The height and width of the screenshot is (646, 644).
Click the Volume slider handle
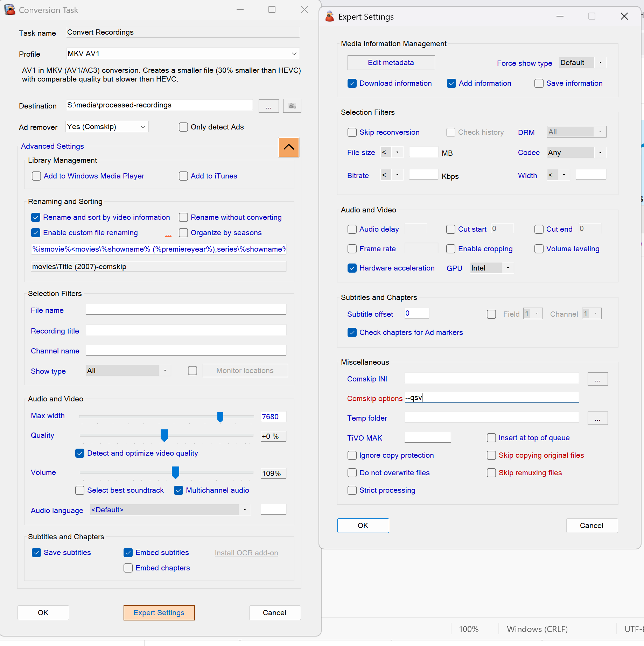[175, 472]
